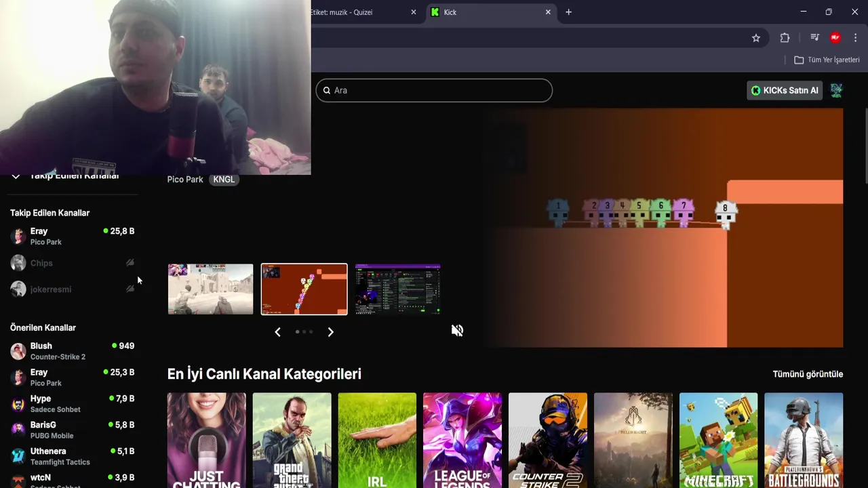Collapse the Takip Edilen Kanallar section
Screen dimensions: 868x488
coord(16,176)
